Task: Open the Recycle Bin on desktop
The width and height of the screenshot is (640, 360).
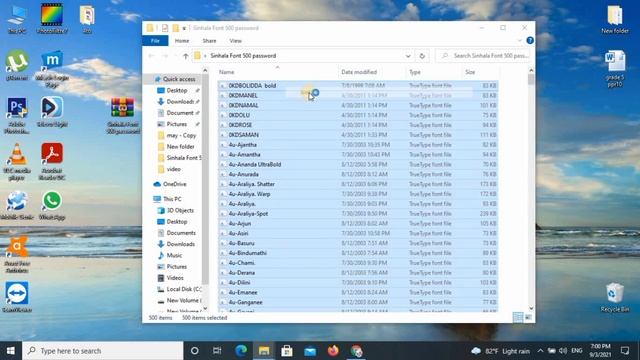Action: 615,297
